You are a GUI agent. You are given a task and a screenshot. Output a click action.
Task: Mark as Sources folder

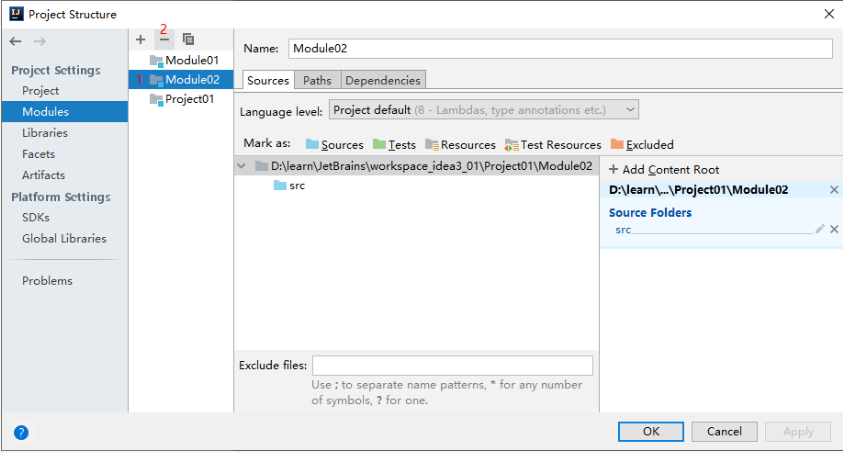point(334,145)
